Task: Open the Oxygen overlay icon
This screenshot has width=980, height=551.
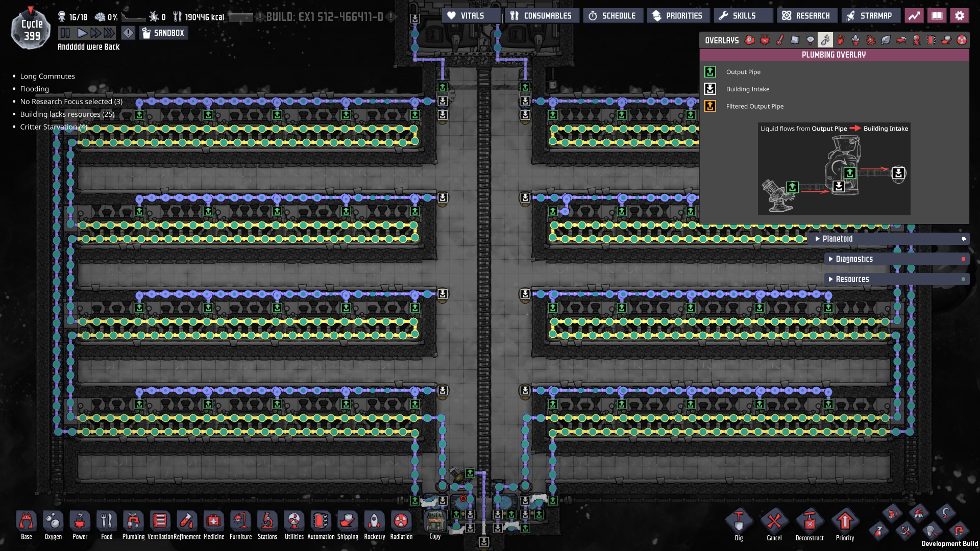Action: 750,40
